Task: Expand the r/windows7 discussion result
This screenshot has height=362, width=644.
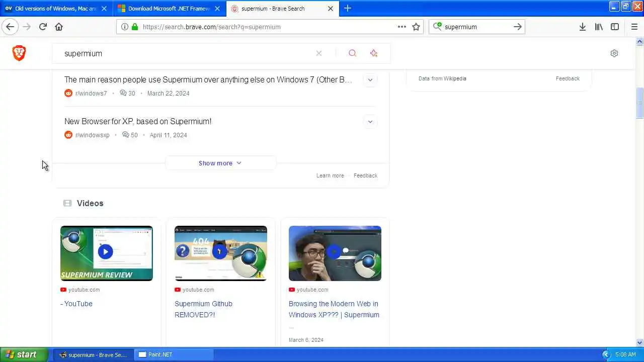Action: [370, 79]
